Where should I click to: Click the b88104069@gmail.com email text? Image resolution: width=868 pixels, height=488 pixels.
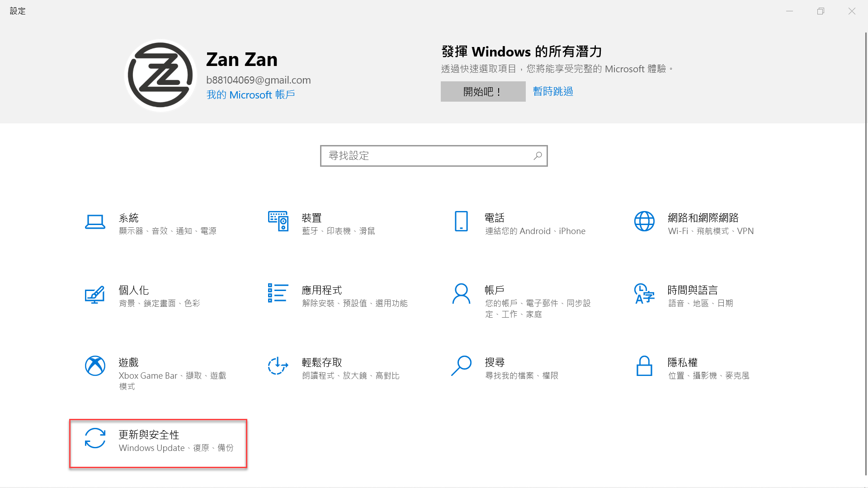pos(259,80)
